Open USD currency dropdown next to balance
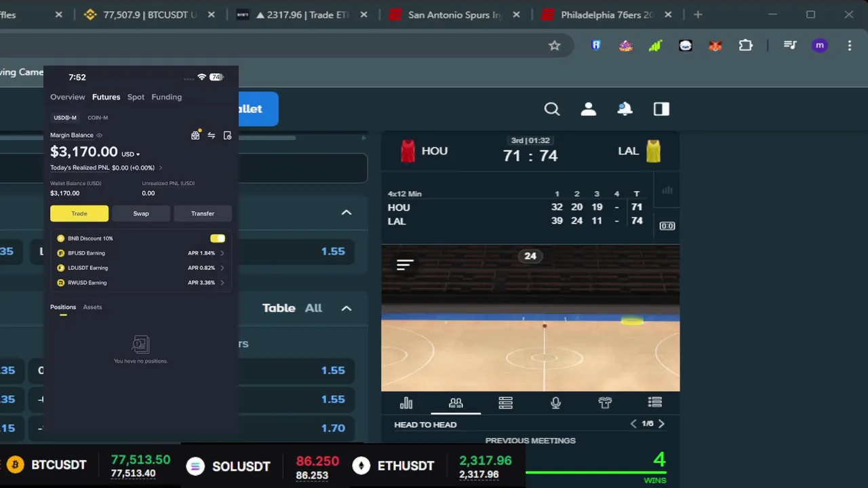 (x=130, y=154)
